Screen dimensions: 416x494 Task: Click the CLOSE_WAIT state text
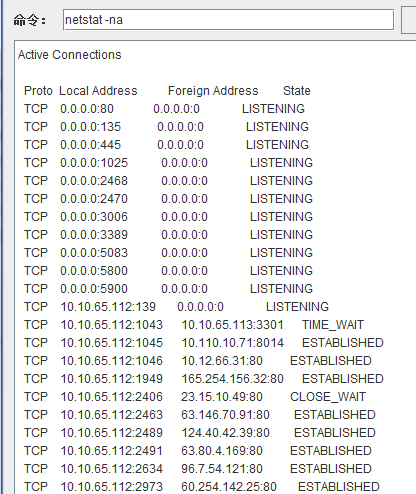pyautogui.click(x=328, y=397)
